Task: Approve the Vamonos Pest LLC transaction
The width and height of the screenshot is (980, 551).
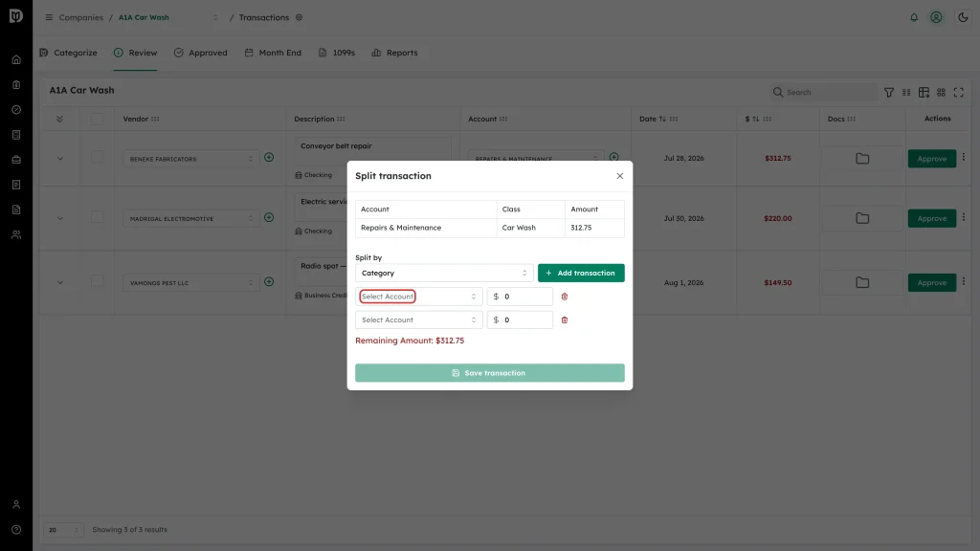Action: click(x=932, y=282)
